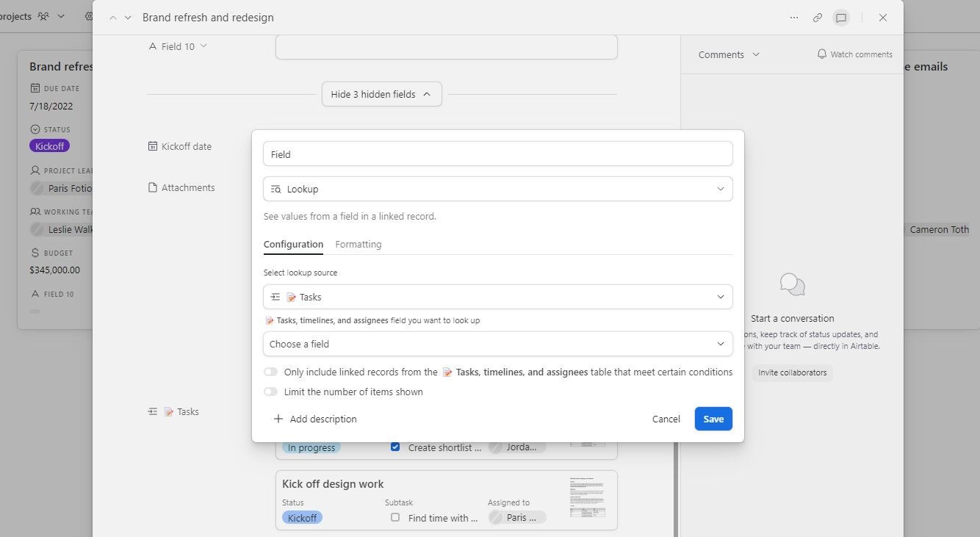The height and width of the screenshot is (537, 980).
Task: Navigate to next record with down arrow
Action: (x=128, y=17)
